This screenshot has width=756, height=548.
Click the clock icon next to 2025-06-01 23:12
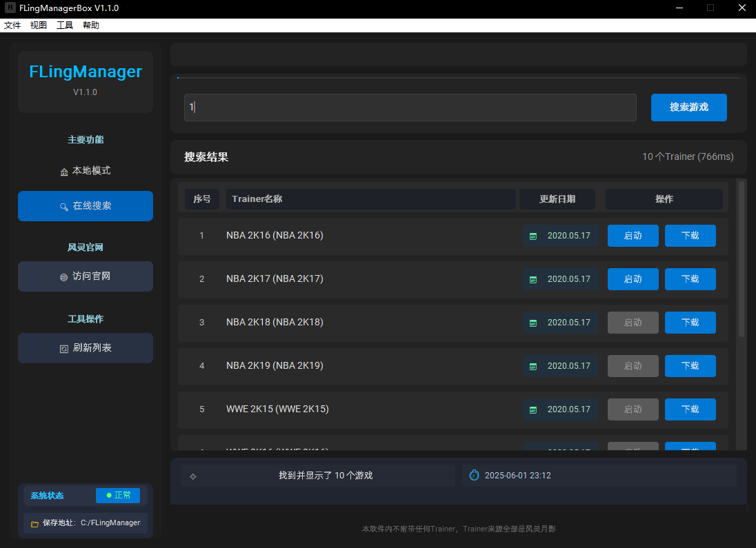475,475
